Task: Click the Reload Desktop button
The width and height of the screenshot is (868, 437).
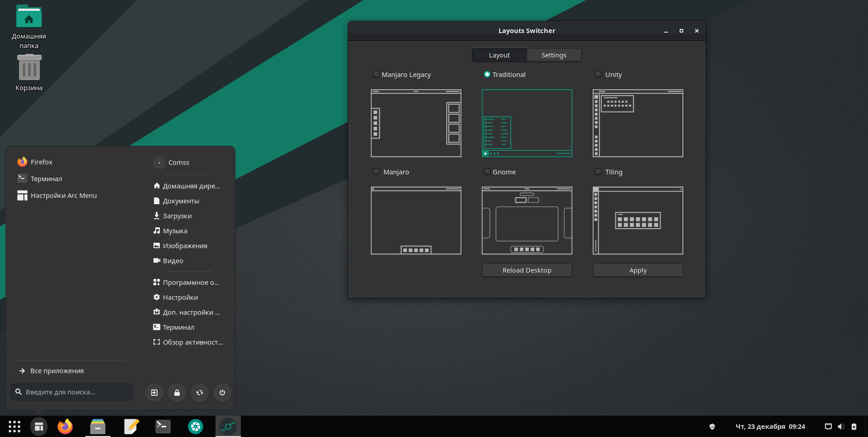Action: coord(527,270)
